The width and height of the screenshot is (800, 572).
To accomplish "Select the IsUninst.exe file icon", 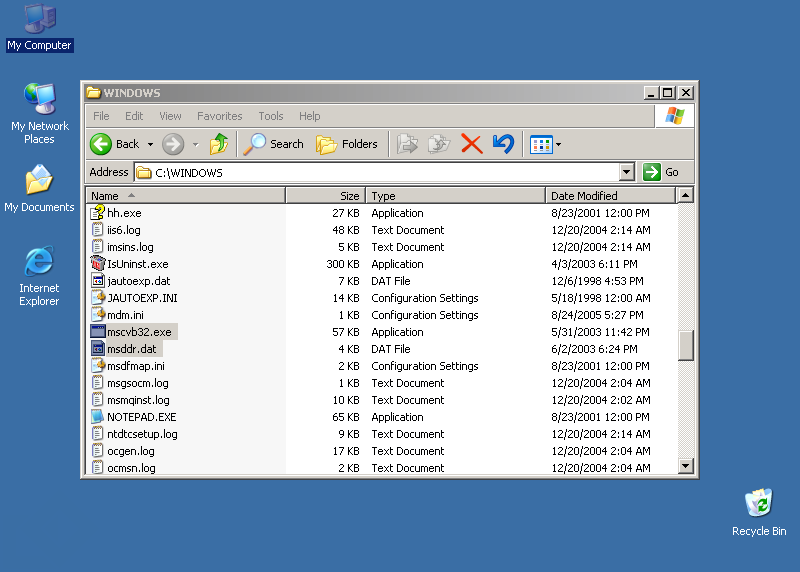I will [97, 263].
